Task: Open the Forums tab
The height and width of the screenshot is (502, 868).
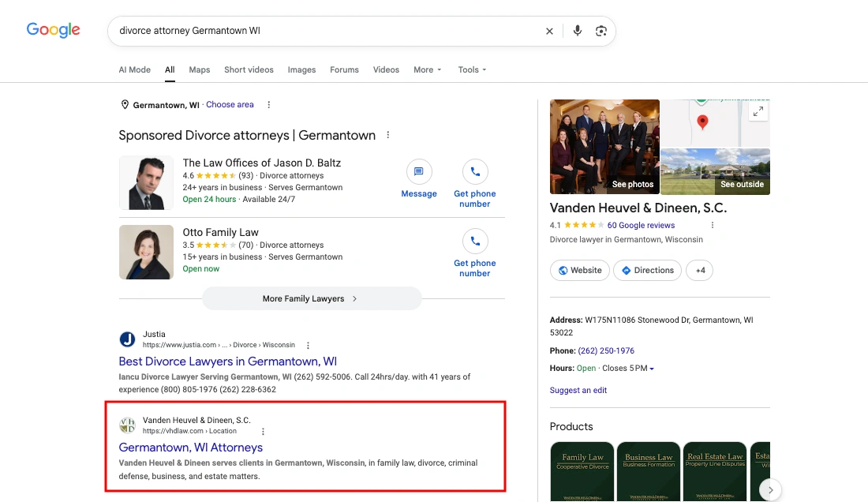Action: 344,69
